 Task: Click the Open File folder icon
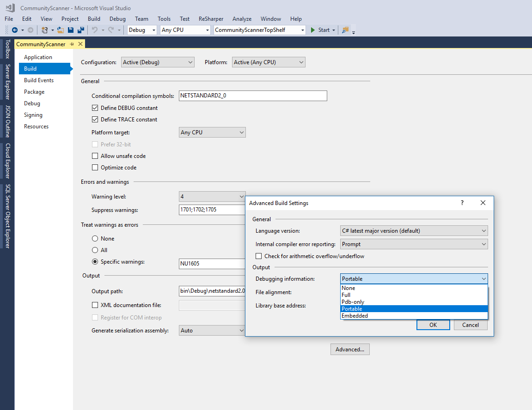point(61,30)
